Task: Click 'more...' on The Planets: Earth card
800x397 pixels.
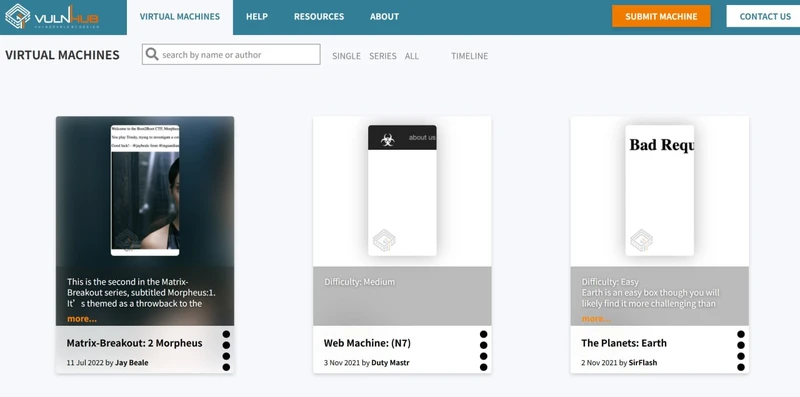Action: (x=596, y=319)
